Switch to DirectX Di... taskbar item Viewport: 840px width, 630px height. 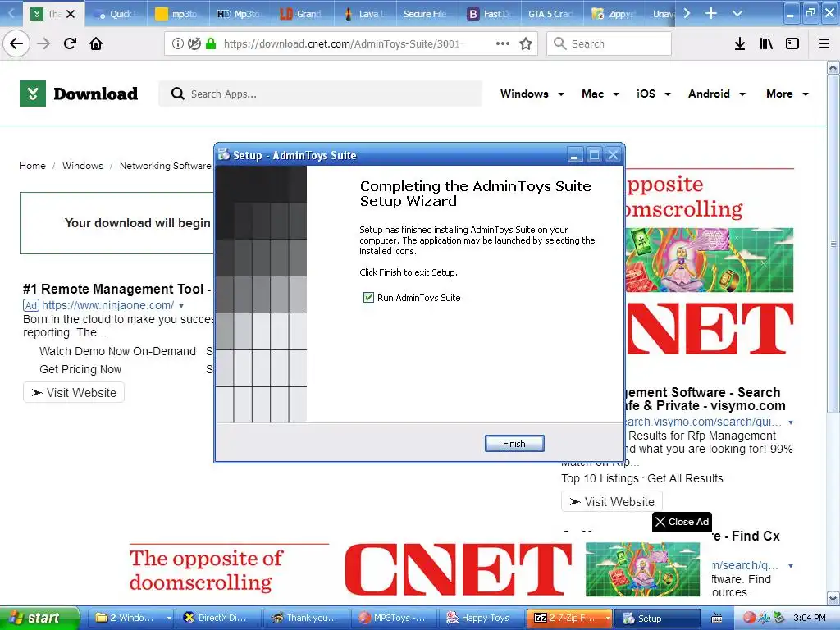(x=220, y=619)
